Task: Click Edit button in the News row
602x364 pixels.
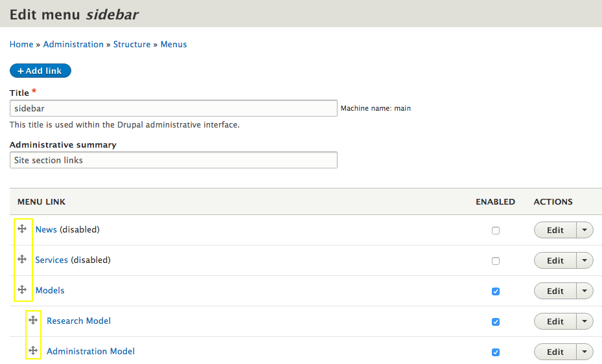Action: 555,230
